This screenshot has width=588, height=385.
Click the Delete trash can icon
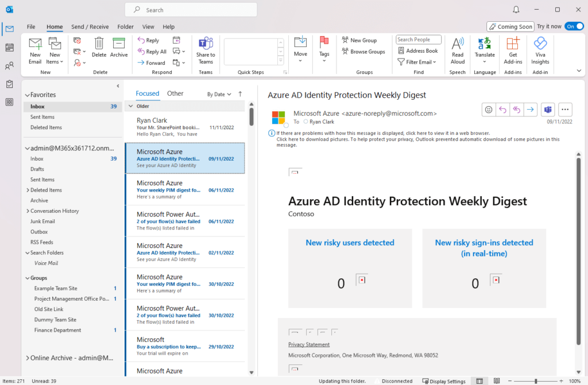(x=99, y=47)
